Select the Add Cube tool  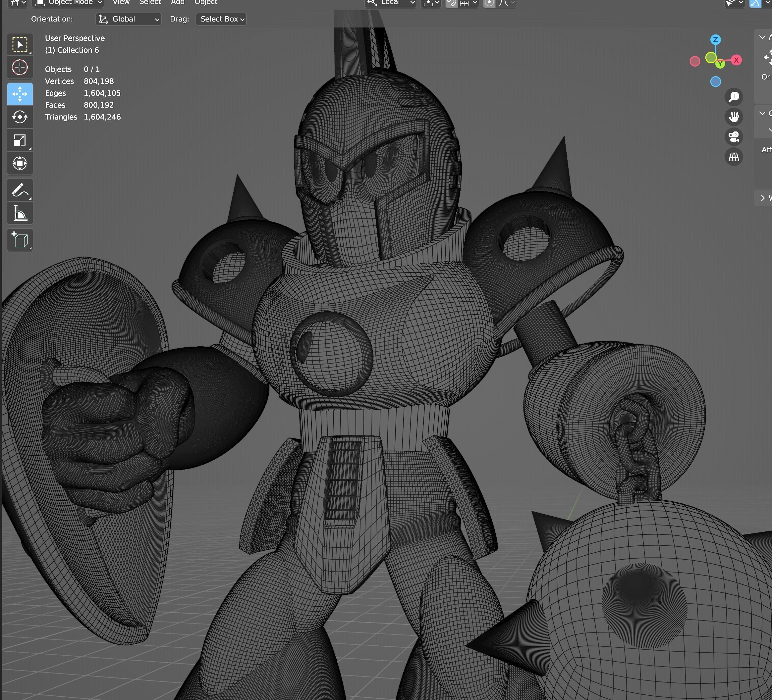click(20, 240)
